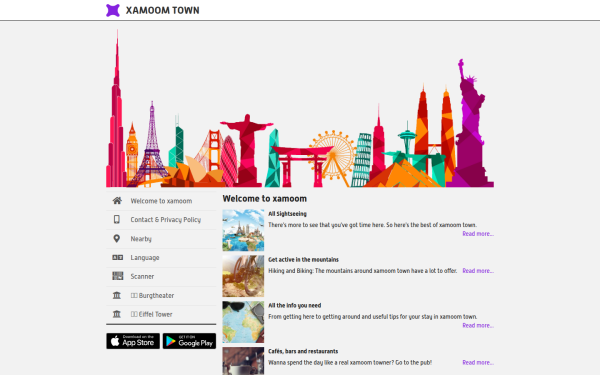Image resolution: width=600 pixels, height=375 pixels.
Task: Select the phone icon beside Contact & Privacy Policy
Action: click(x=117, y=219)
